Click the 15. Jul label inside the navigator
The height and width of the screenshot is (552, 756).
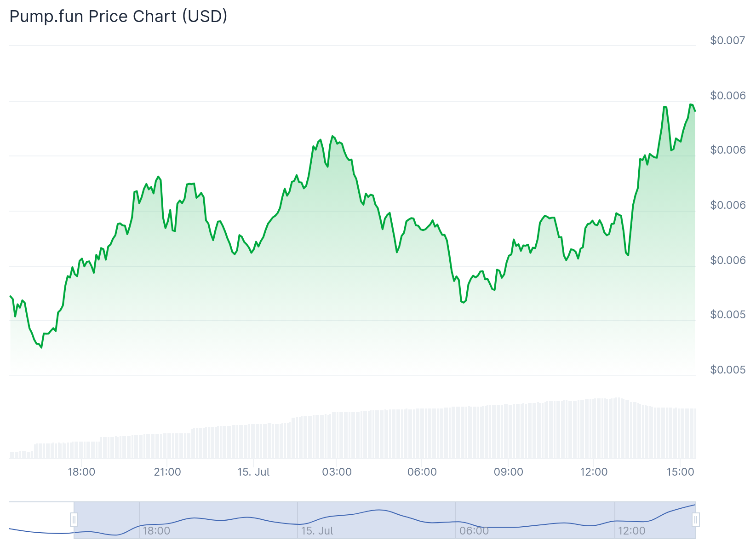[317, 531]
